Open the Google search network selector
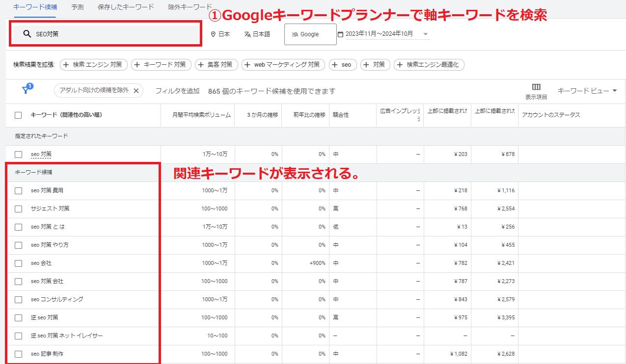Image resolution: width=626 pixels, height=364 pixels. [310, 34]
